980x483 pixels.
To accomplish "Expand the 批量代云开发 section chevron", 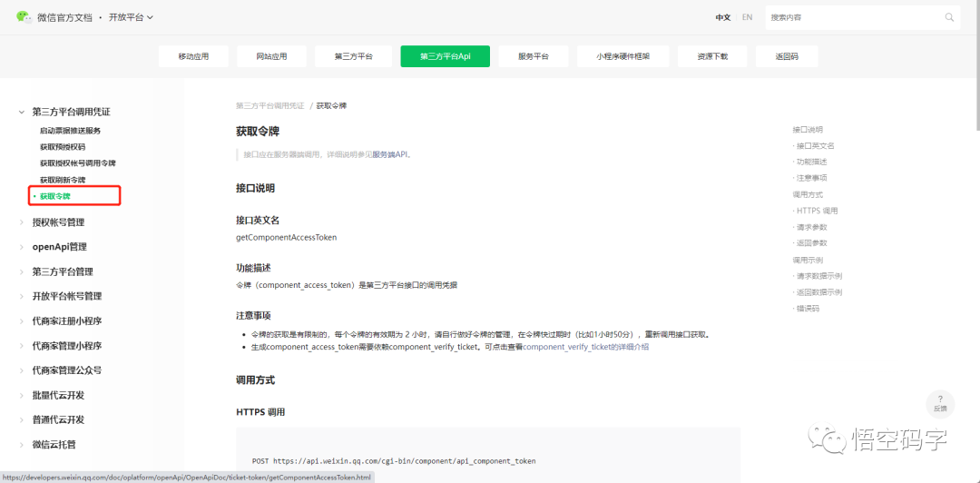I will click(21, 395).
